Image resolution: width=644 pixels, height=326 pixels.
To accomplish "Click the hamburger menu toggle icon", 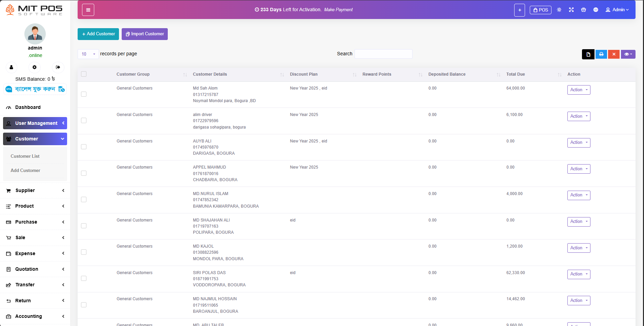I will click(88, 10).
